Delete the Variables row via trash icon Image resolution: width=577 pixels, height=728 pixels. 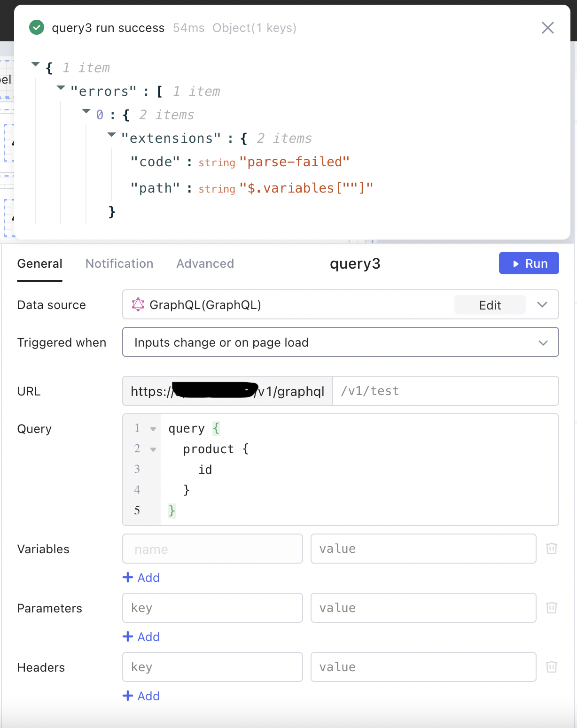click(x=551, y=548)
